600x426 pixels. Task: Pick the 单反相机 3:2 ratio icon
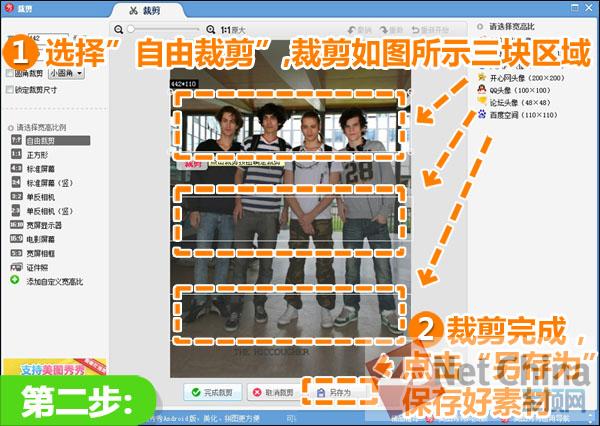click(16, 197)
